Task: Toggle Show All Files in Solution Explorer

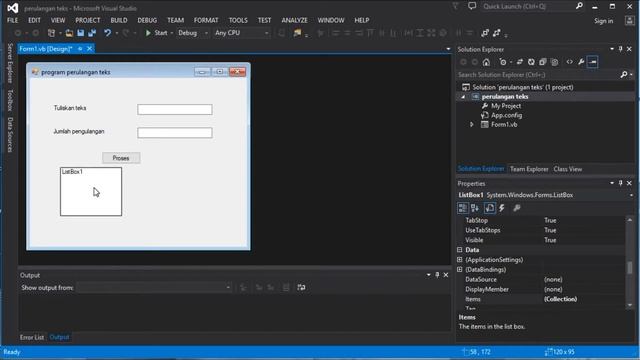Action: [x=554, y=62]
